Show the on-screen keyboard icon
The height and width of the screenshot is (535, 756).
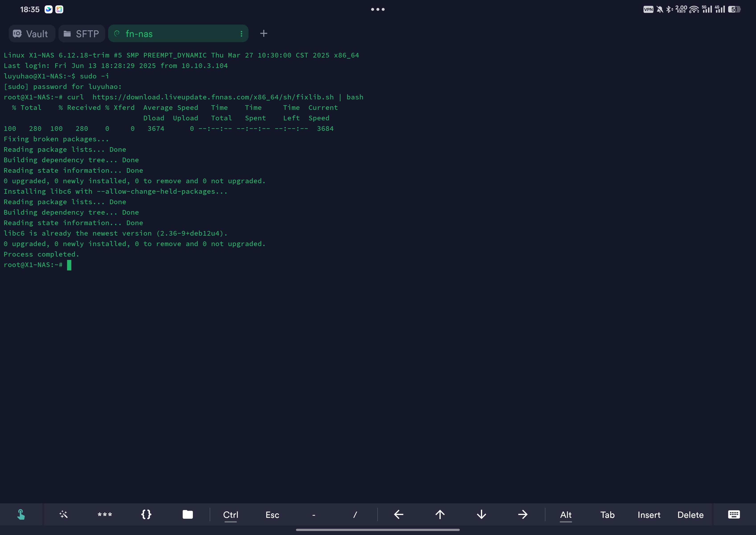click(734, 514)
